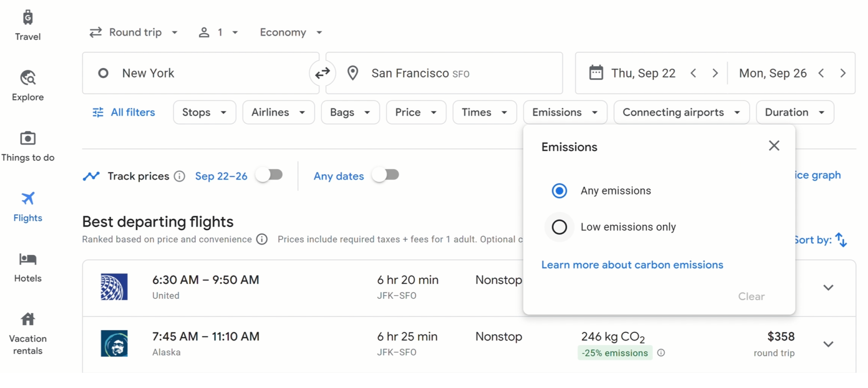
Task: Click the Alaska airline logo
Action: [114, 343]
